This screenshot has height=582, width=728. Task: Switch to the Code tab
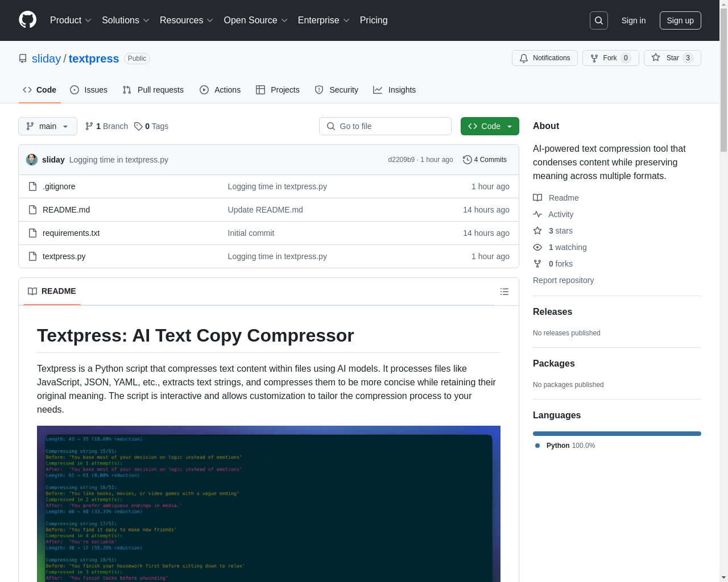(40, 90)
